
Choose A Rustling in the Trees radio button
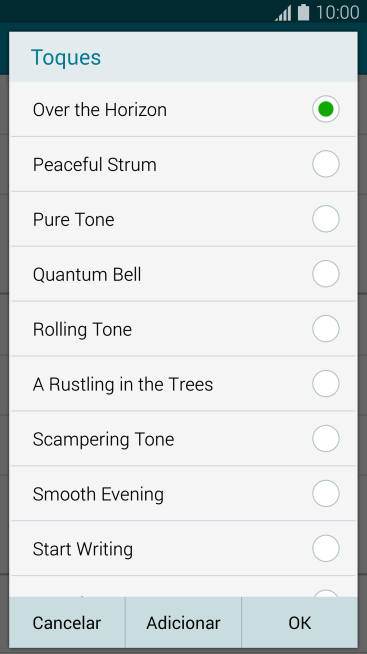(326, 384)
